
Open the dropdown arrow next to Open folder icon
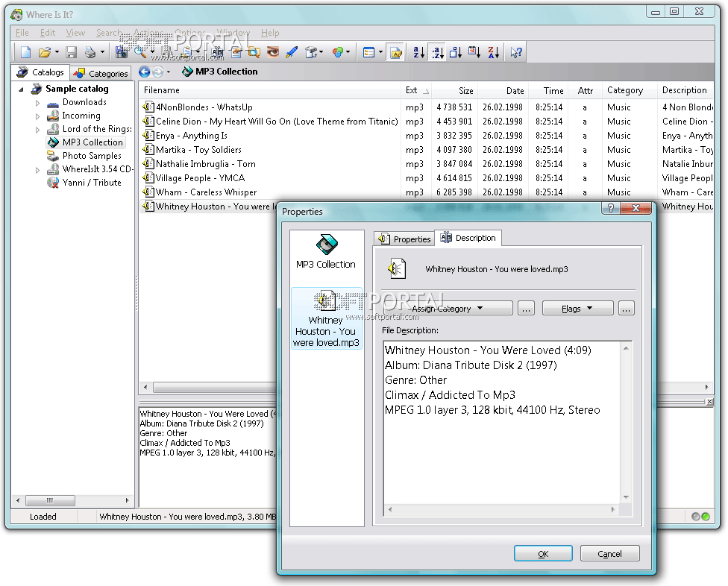pos(57,52)
